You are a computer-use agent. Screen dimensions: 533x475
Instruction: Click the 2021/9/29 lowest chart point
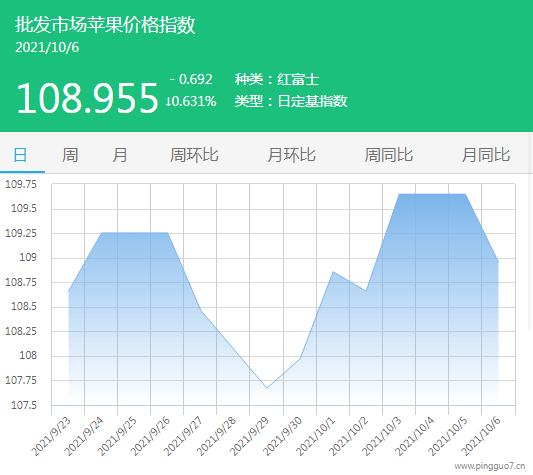tap(267, 388)
